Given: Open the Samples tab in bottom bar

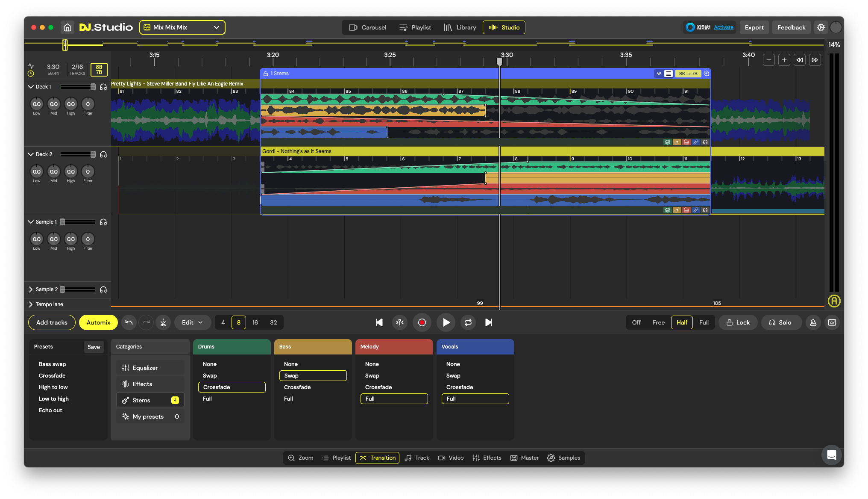Looking at the screenshot, I should pyautogui.click(x=564, y=458).
